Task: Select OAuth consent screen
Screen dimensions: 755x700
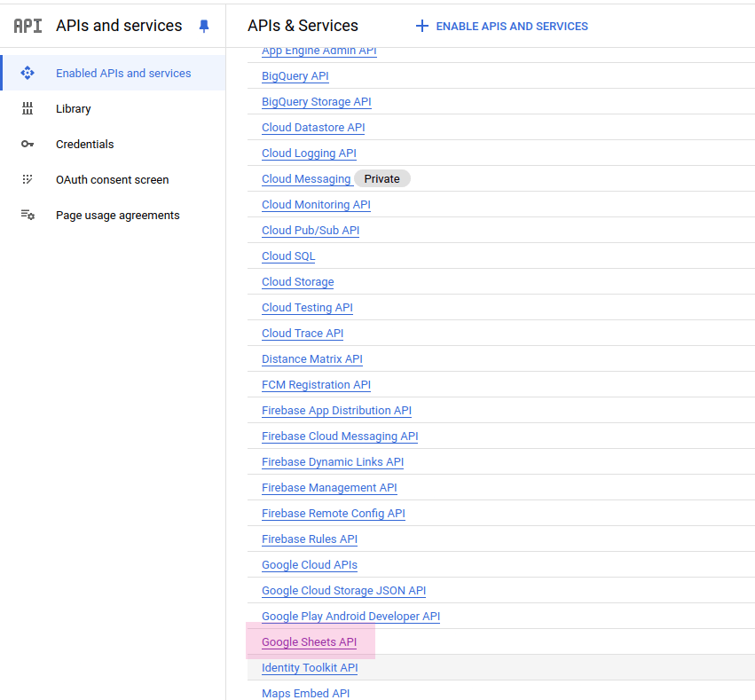Action: tap(112, 179)
